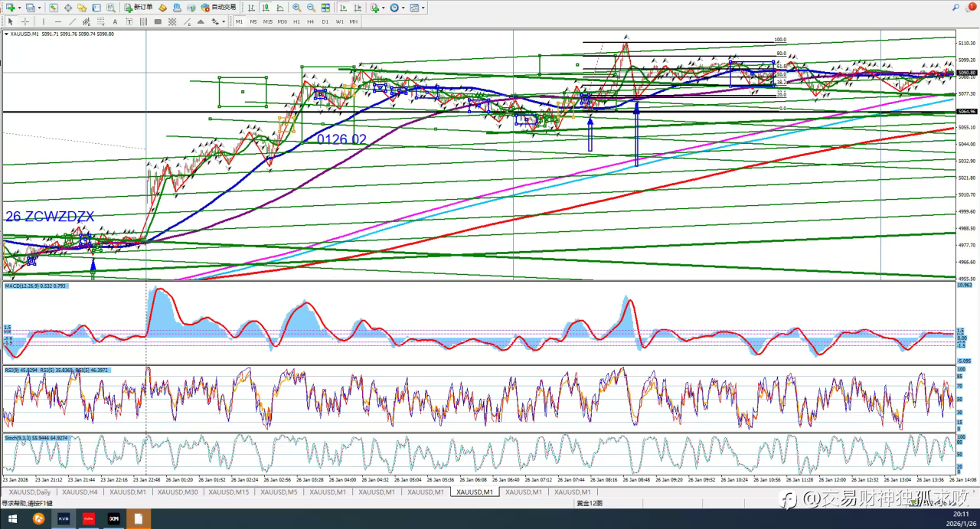Click the 5064.96 price level marker

pos(967,112)
